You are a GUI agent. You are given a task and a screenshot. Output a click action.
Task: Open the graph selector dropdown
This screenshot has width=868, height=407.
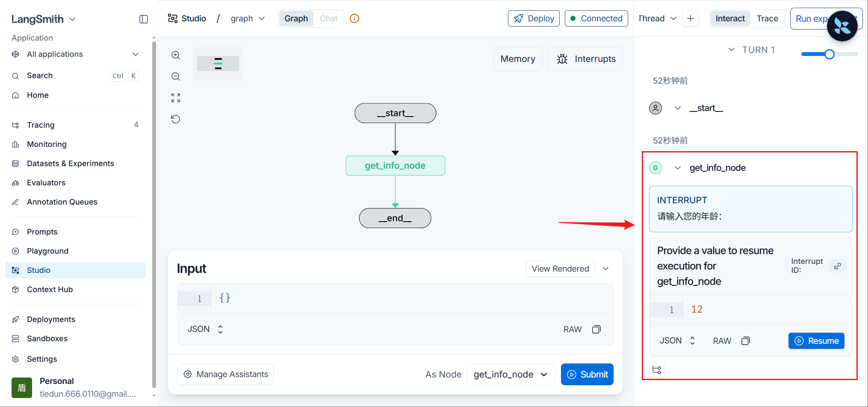(248, 18)
